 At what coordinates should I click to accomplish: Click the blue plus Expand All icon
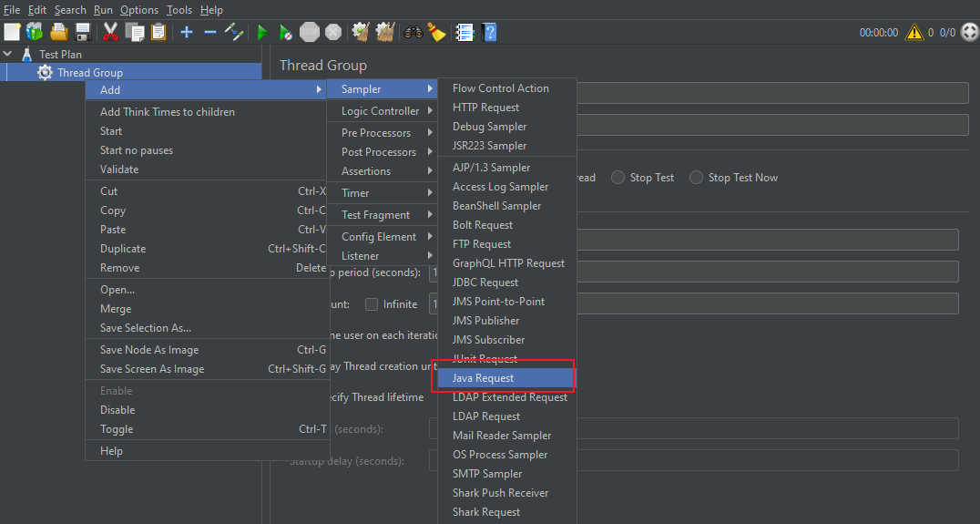pos(186,32)
